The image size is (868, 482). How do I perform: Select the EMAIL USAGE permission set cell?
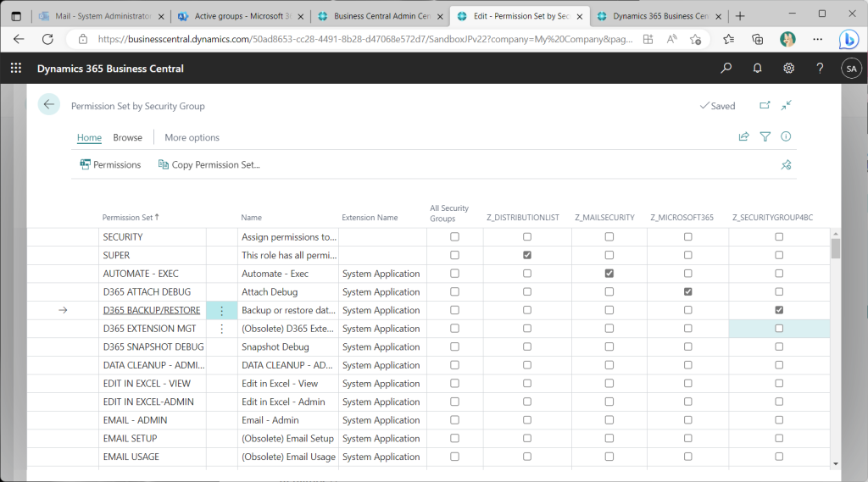[153, 457]
